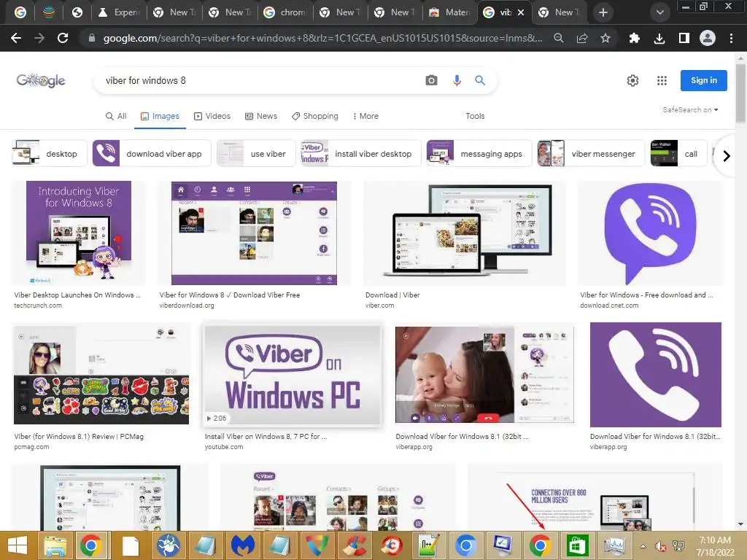
Task: Open the PCMag stickers review image
Action: 101,375
